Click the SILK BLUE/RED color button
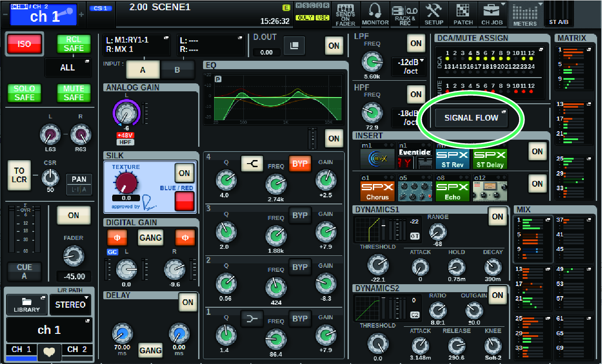Image resolution: width=602 pixels, height=364 pixels. point(184,202)
